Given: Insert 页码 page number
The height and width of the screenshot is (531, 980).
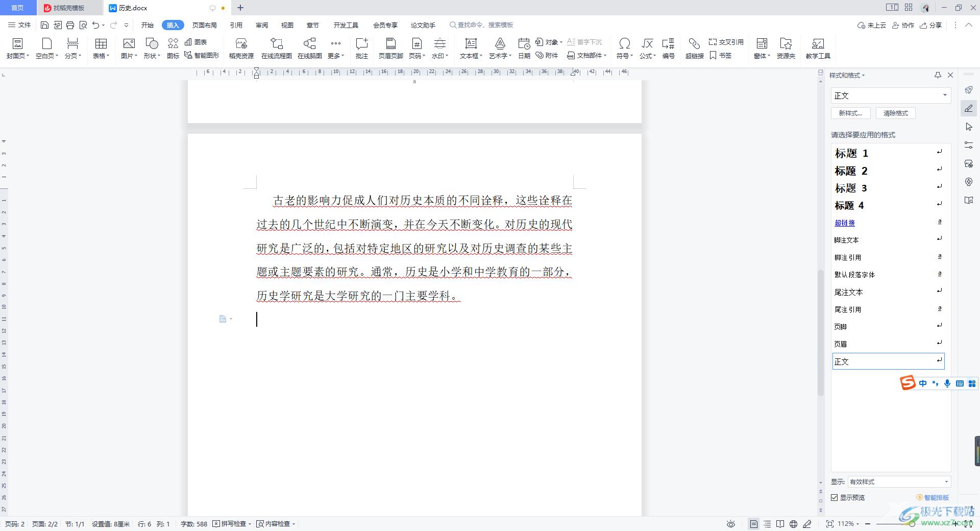Looking at the screenshot, I should tap(416, 49).
